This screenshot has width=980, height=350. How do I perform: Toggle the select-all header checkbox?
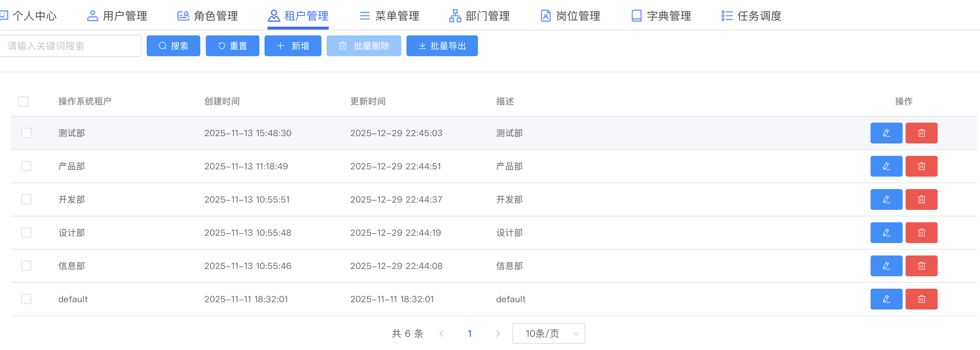tap(23, 101)
